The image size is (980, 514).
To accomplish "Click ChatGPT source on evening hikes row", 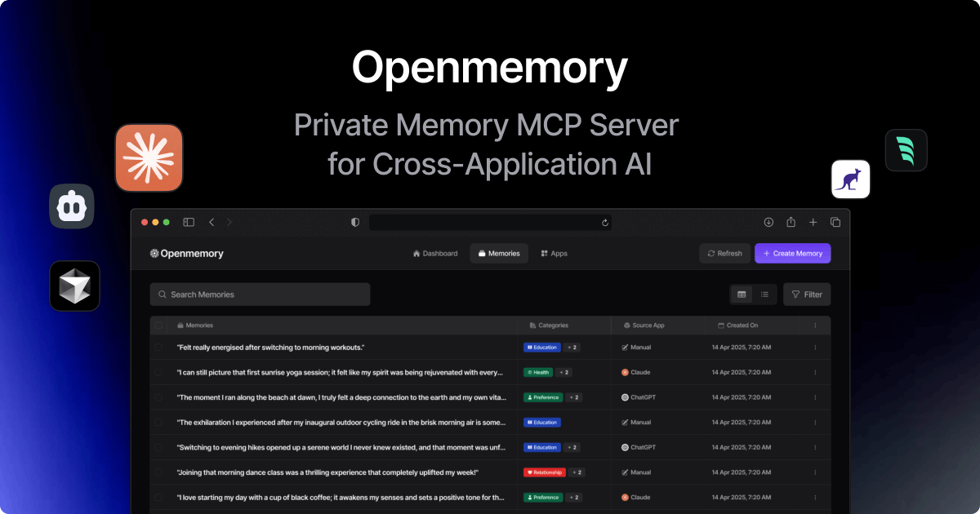I will 639,447.
